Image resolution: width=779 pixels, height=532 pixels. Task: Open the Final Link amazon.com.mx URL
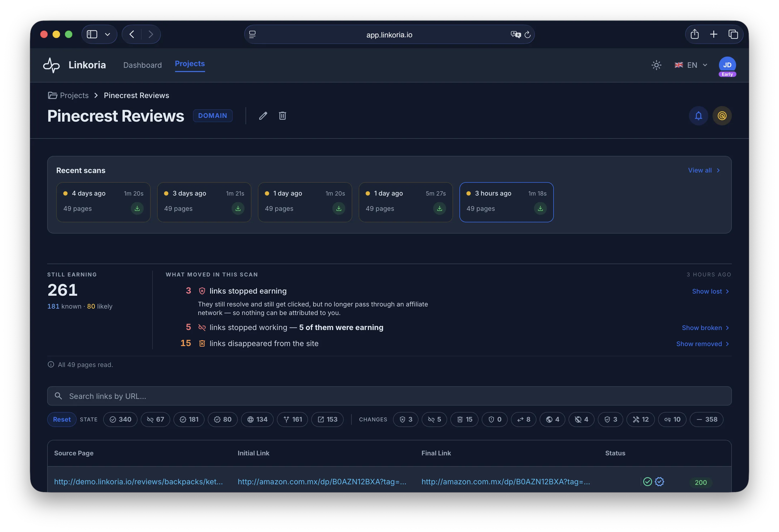[506, 482]
